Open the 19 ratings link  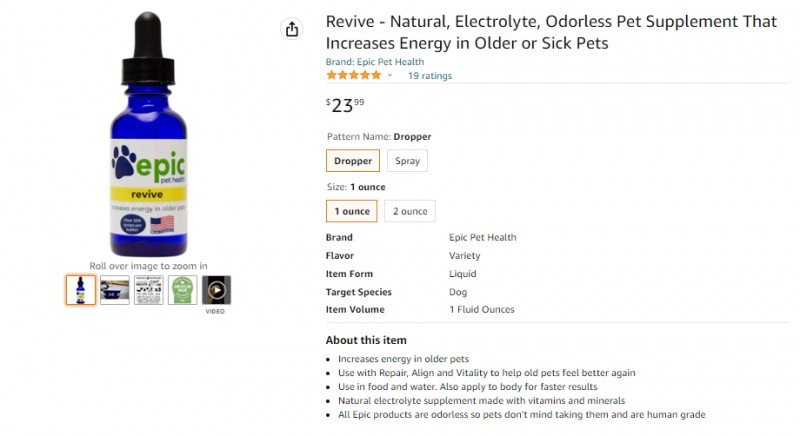click(430, 76)
